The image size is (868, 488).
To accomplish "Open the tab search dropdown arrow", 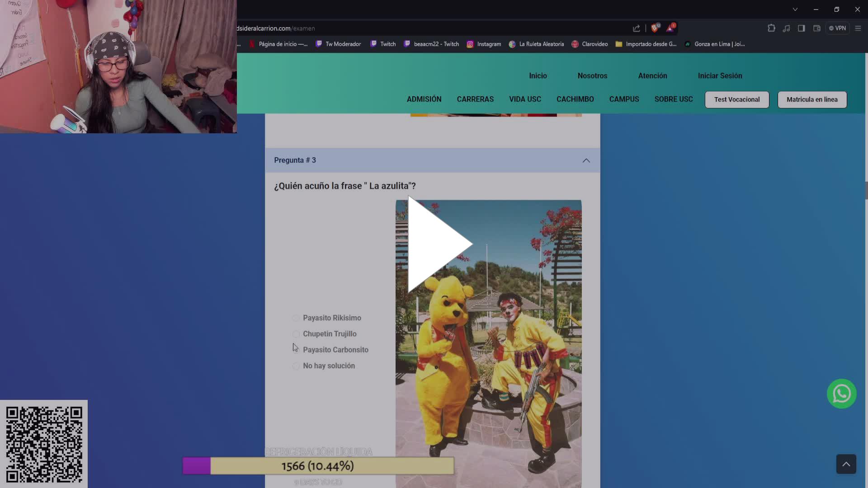I will coord(795,9).
